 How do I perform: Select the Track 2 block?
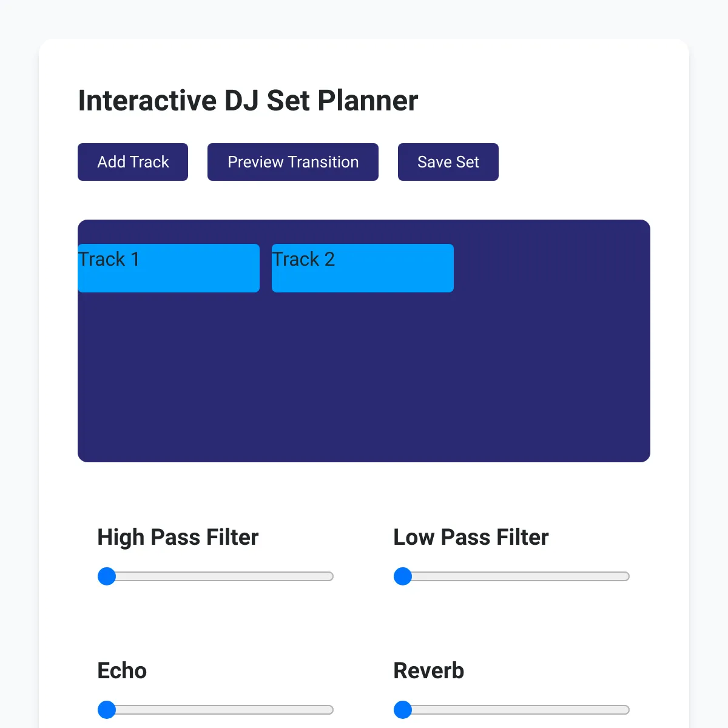tap(363, 268)
